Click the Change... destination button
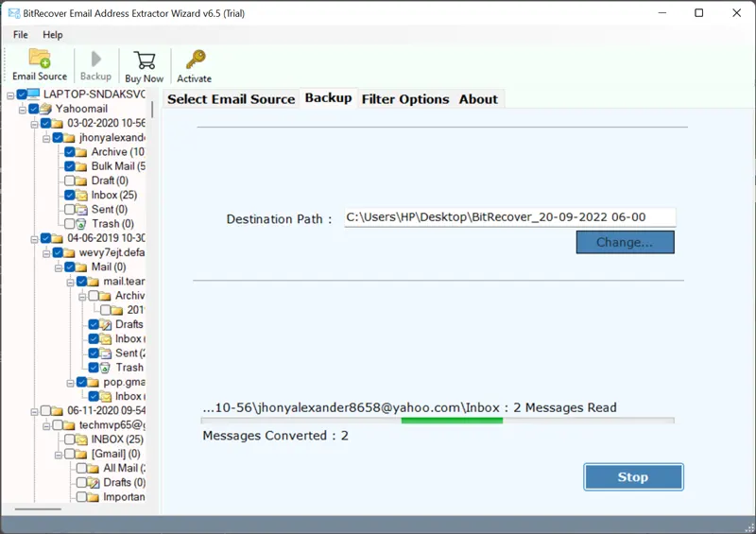This screenshot has width=756, height=534. [625, 243]
